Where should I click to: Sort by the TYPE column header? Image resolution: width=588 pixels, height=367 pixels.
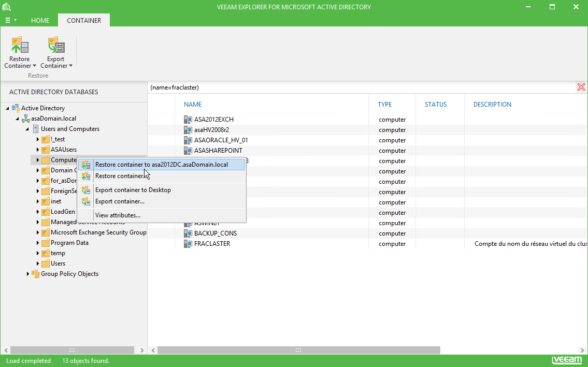pos(385,104)
